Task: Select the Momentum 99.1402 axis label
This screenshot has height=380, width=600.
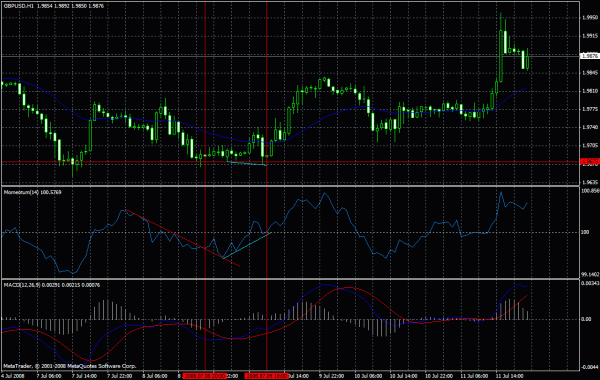Action: point(590,275)
